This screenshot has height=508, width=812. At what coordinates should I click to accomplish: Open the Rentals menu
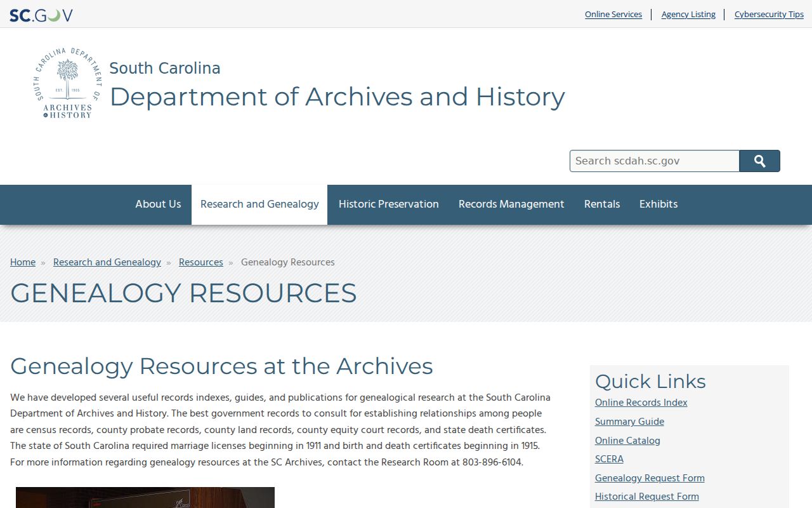point(602,204)
